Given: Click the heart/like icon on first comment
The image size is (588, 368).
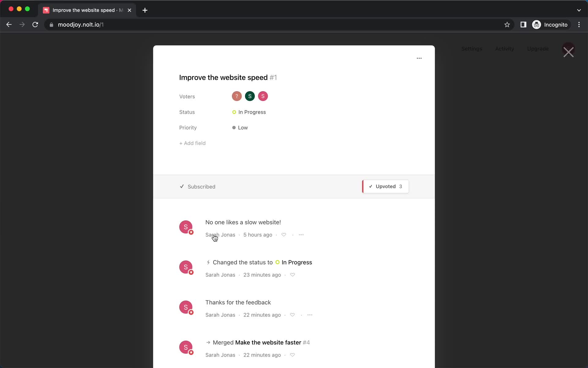Looking at the screenshot, I should [x=284, y=235].
